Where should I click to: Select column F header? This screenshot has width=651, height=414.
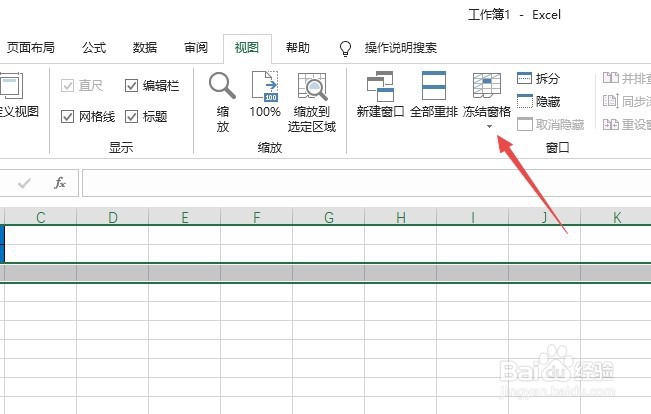(257, 217)
